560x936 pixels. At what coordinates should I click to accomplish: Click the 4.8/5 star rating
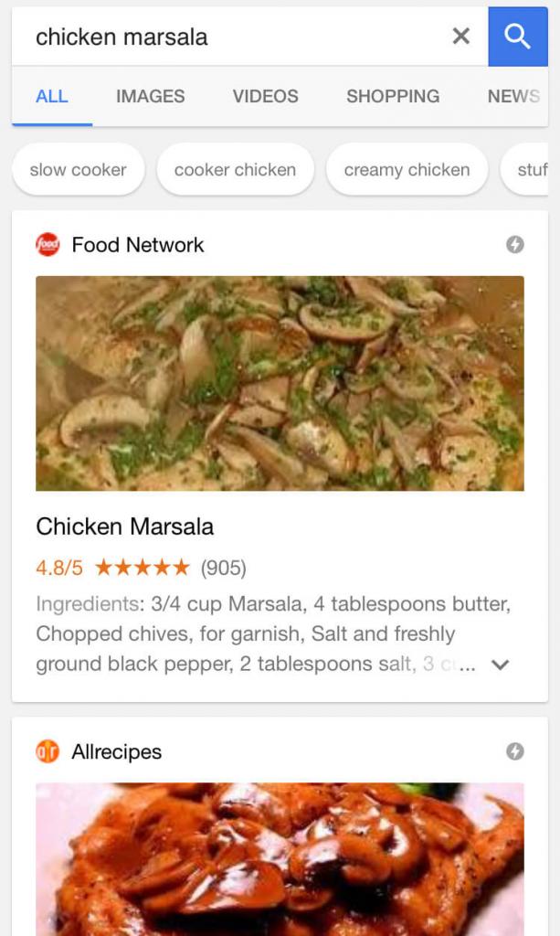(141, 568)
